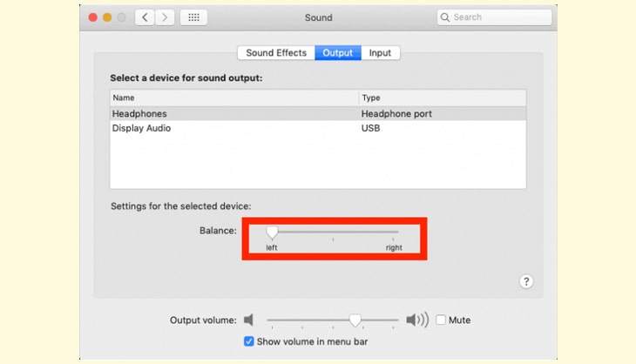This screenshot has height=364, width=636.
Task: Click the Output volume slider knob
Action: click(x=355, y=320)
